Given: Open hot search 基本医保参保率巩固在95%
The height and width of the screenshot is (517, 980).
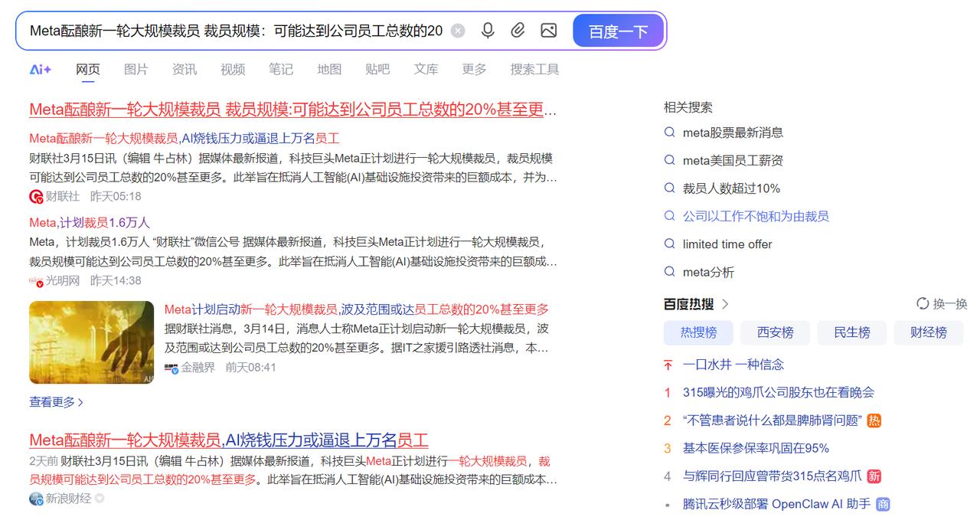Looking at the screenshot, I should pyautogui.click(x=756, y=448).
